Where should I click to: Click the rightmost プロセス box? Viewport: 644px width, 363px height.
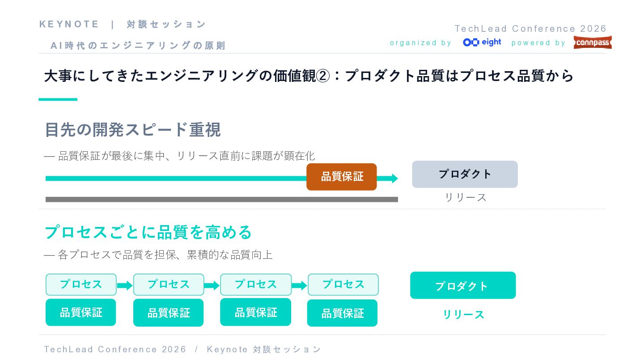343,285
